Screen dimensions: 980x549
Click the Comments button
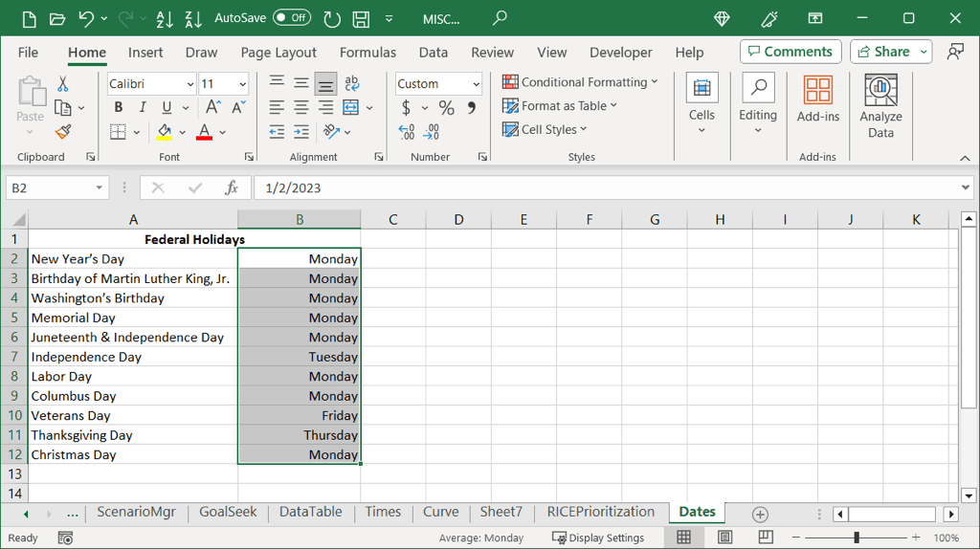(790, 52)
